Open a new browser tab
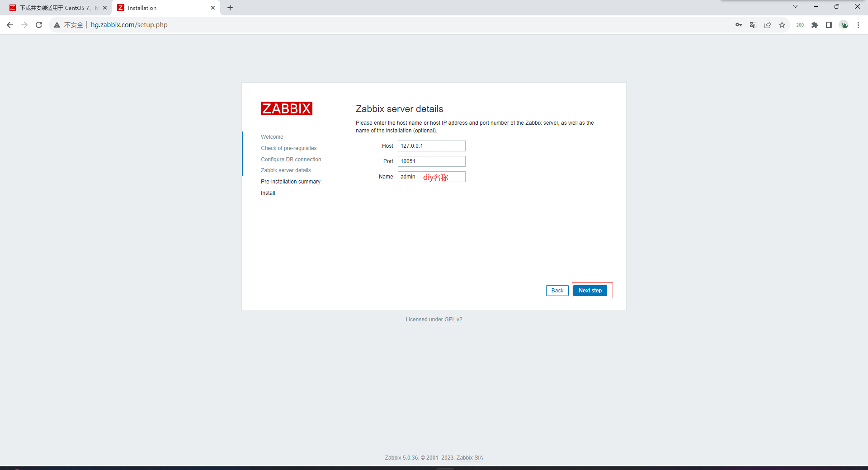The width and height of the screenshot is (868, 470). 230,8
